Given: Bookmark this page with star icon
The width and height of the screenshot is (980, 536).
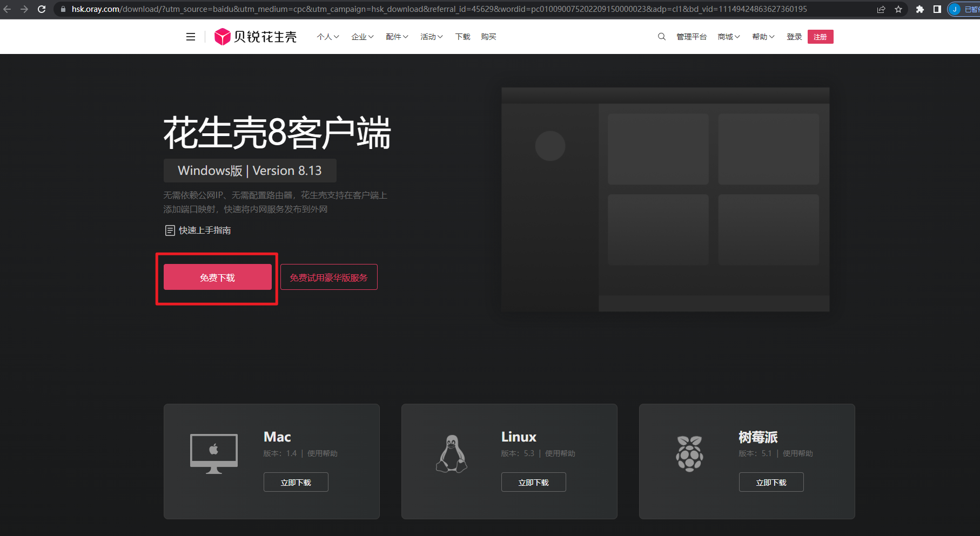Looking at the screenshot, I should click(x=898, y=9).
